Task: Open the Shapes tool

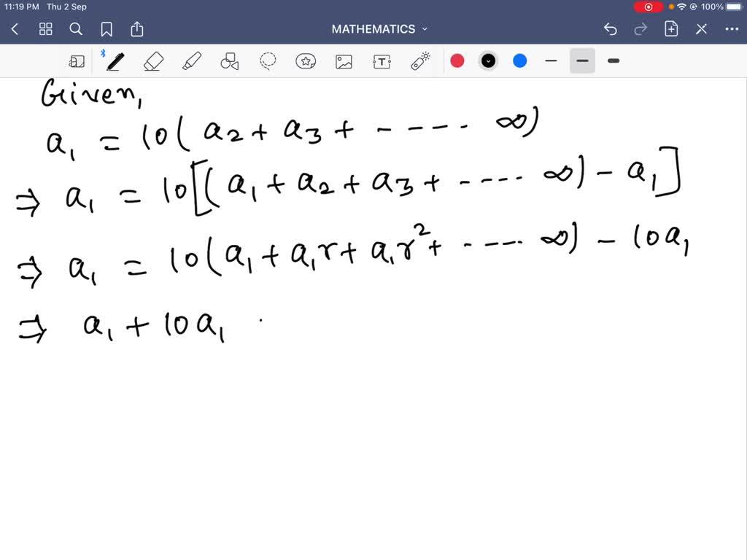Action: coord(230,61)
